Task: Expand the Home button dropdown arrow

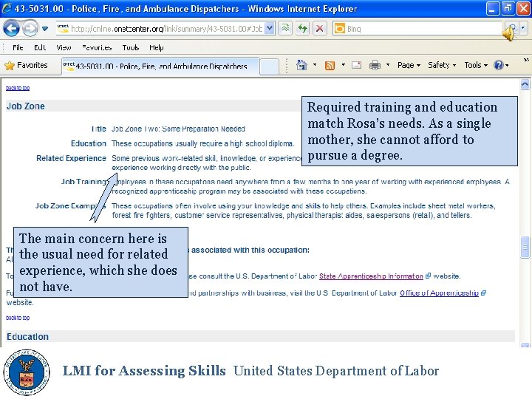Action: tap(315, 65)
